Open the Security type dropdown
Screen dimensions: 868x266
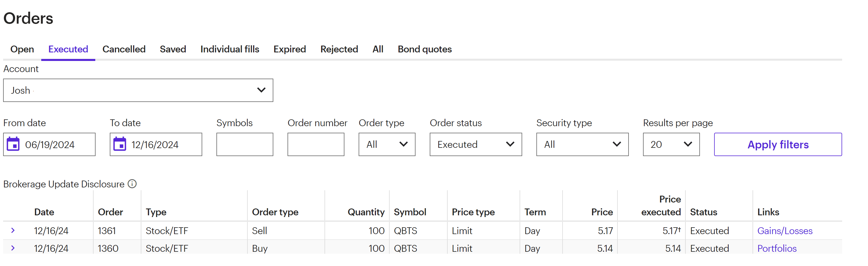point(582,144)
